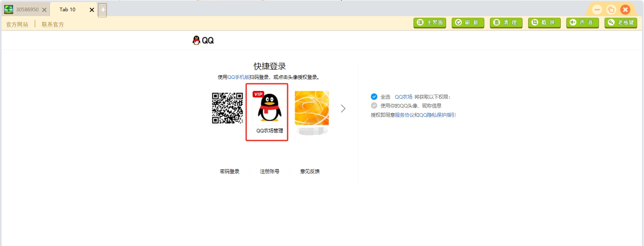Image resolution: width=644 pixels, height=246 pixels.
Task: Expand more accounts with right chevron
Action: click(343, 108)
